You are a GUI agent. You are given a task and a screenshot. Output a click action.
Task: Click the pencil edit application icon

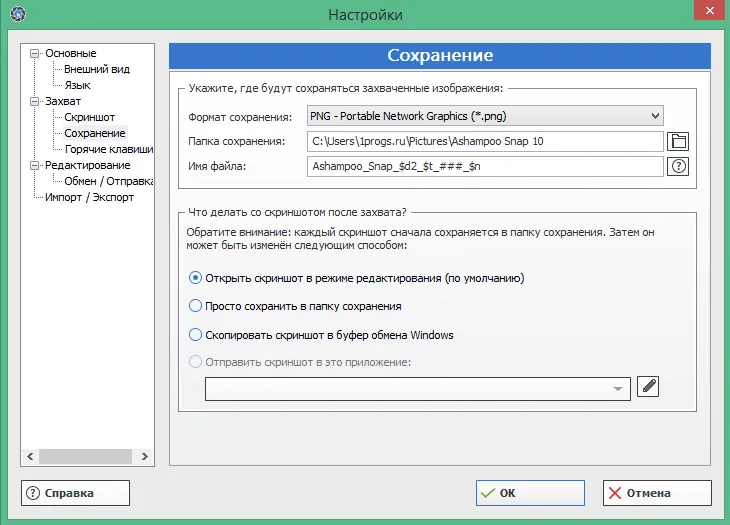pos(648,386)
